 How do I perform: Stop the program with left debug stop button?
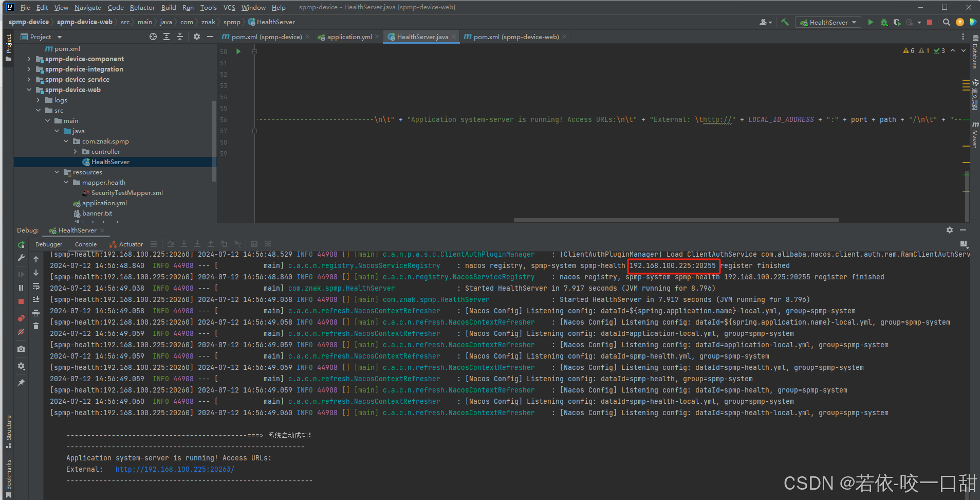pos(21,301)
